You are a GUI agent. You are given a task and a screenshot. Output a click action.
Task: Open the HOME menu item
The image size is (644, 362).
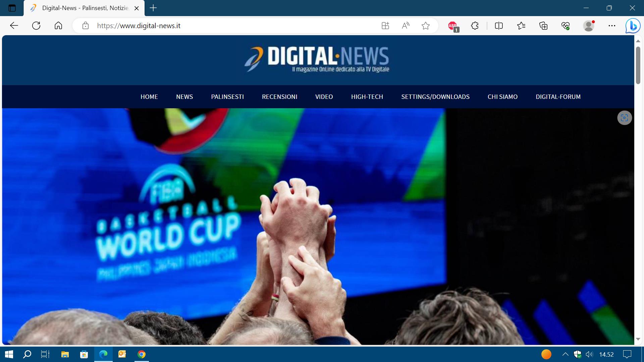coord(149,97)
